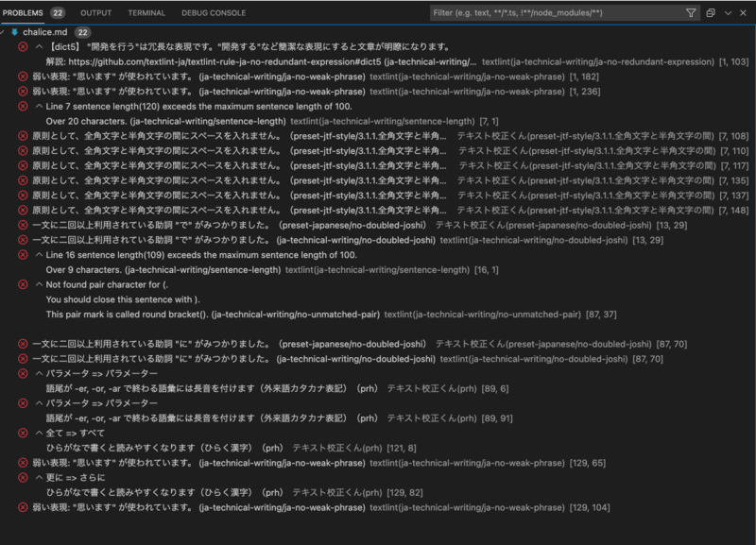This screenshot has width=756, height=545.
Task: Select the chalice.md file name
Action: click(44, 32)
